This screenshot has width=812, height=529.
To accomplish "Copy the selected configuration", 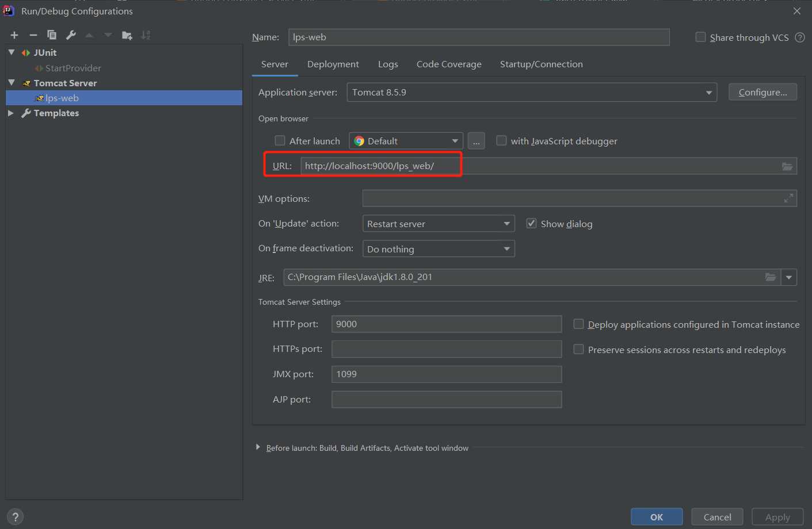I will 52,35.
